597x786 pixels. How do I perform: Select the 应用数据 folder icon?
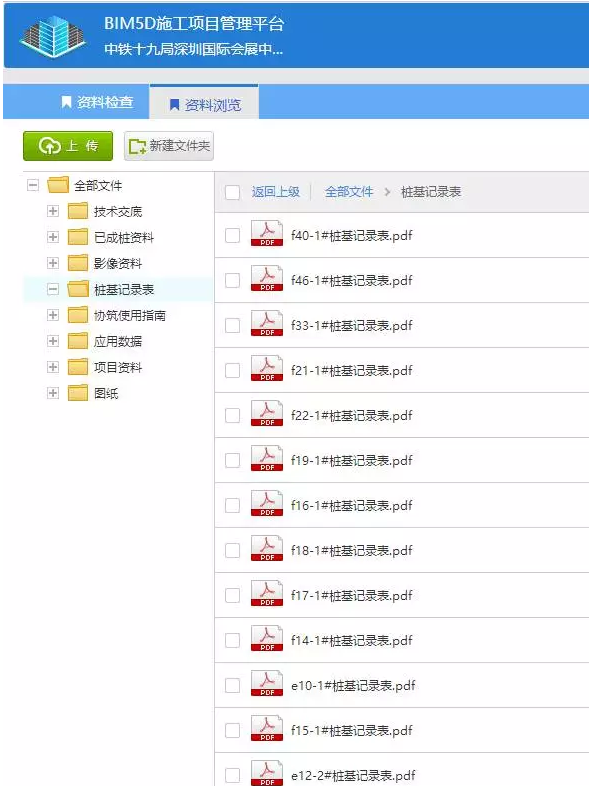(x=78, y=341)
